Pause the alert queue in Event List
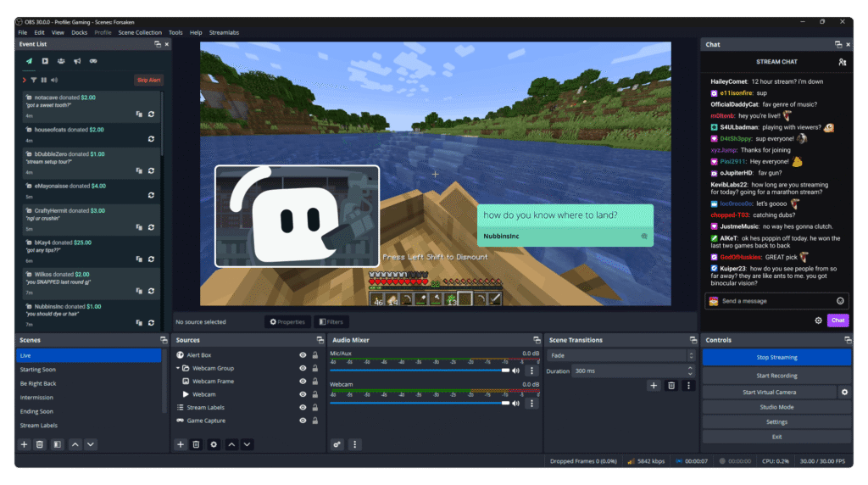The image size is (868, 485). pyautogui.click(x=44, y=81)
